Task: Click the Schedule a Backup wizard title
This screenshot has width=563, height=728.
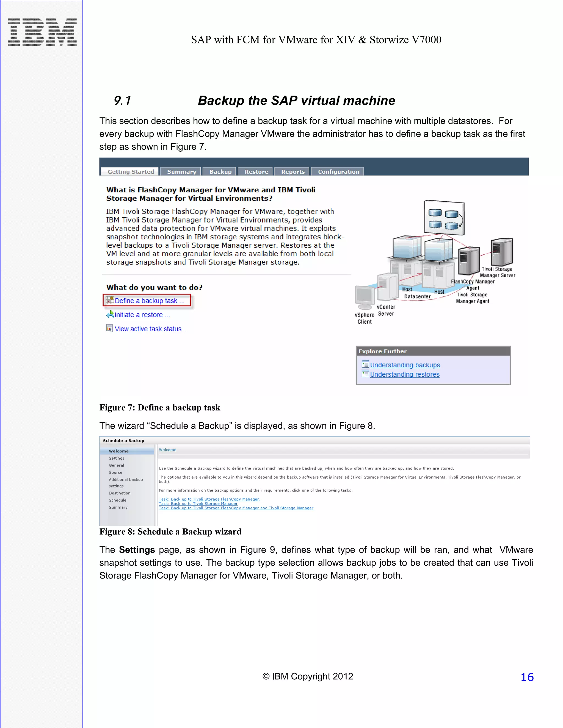Action: [123, 440]
